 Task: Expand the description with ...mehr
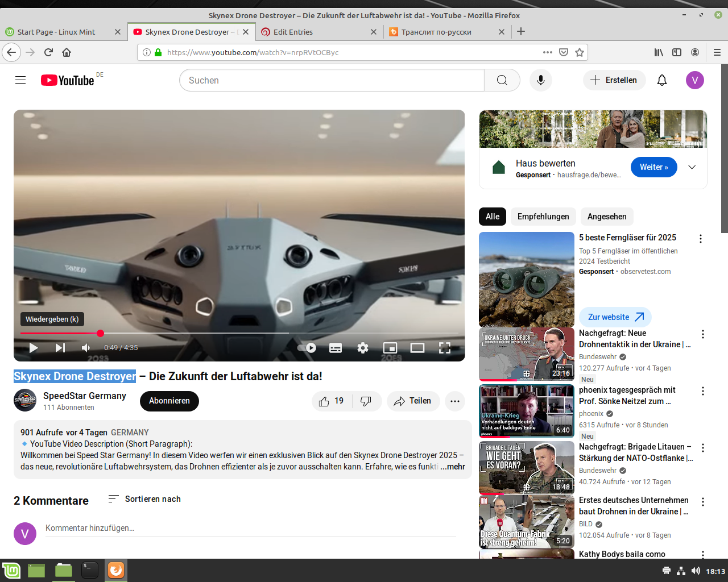(453, 467)
